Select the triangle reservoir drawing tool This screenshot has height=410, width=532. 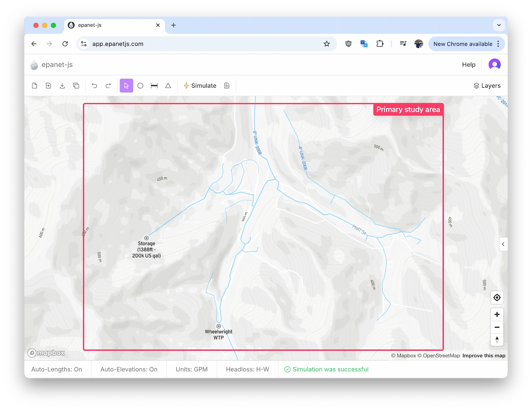click(x=168, y=86)
